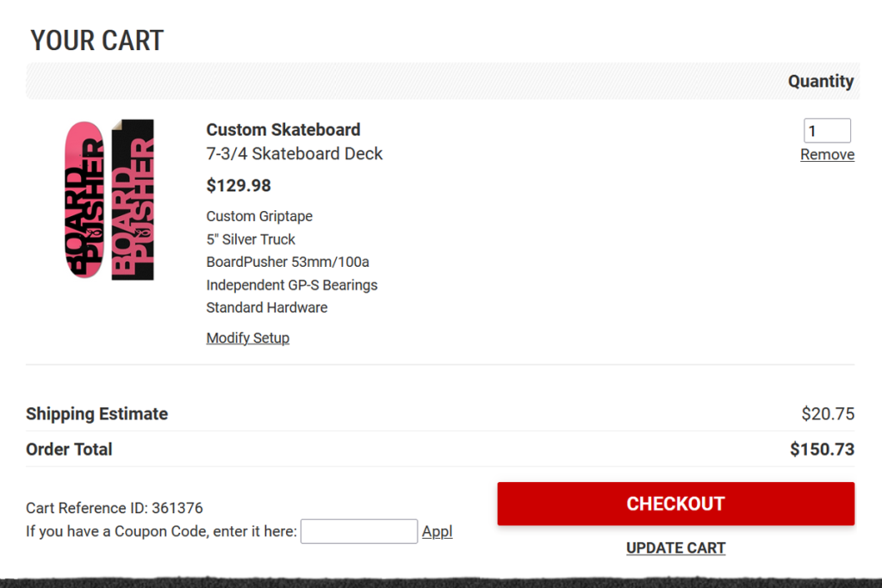The image size is (882, 588).
Task: Click the 7-3/4 Skateboard Deck text
Action: tap(295, 153)
